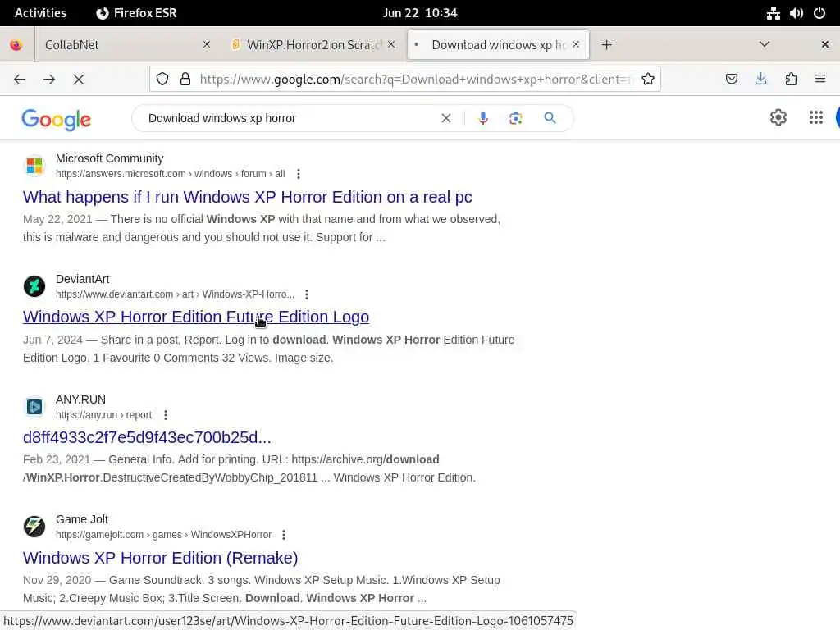
Task: Click the gamejolt.com breadcrumb URL
Action: (163, 535)
